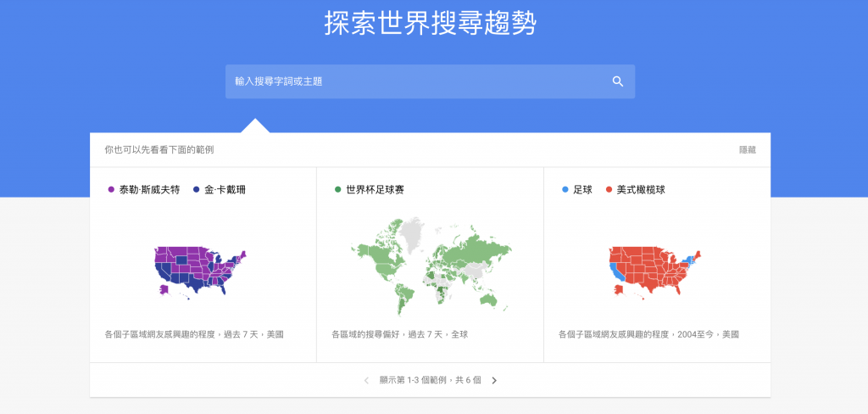
Task: Click the red dot beside 美式橄欖球
Action: point(609,190)
